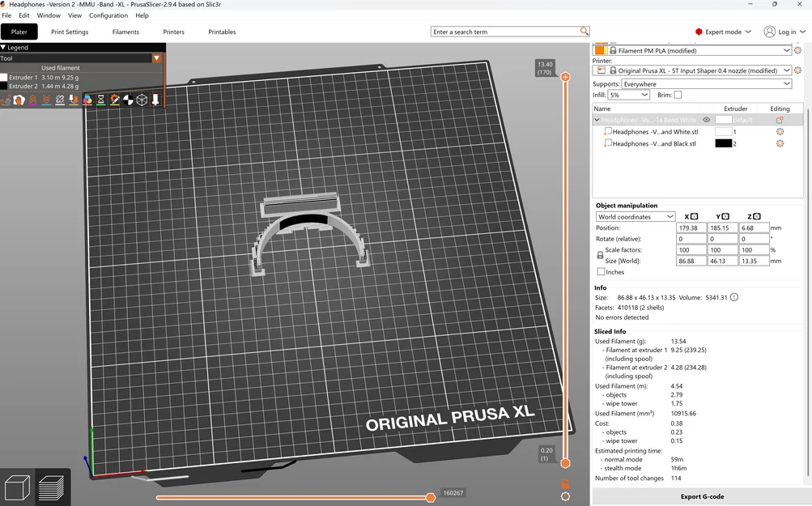Open the Configuration menu
812x506 pixels.
108,15
